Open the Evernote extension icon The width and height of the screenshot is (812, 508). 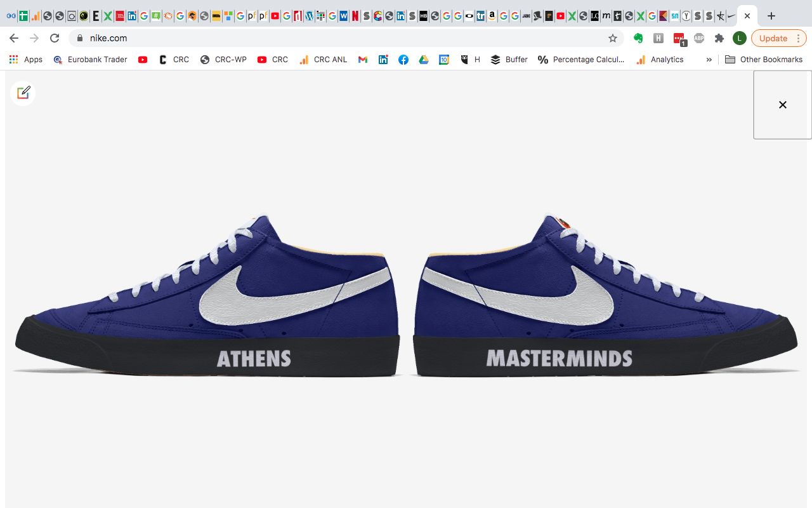click(x=638, y=38)
